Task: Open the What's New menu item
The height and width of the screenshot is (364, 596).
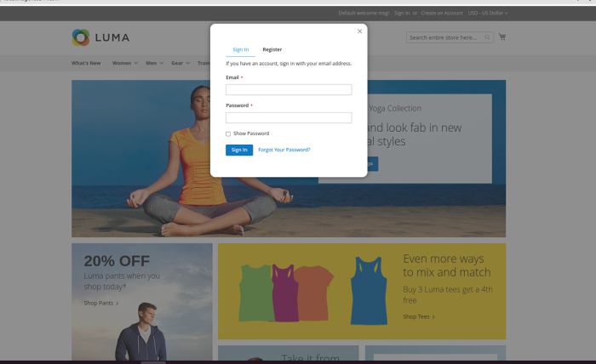Action: 86,63
